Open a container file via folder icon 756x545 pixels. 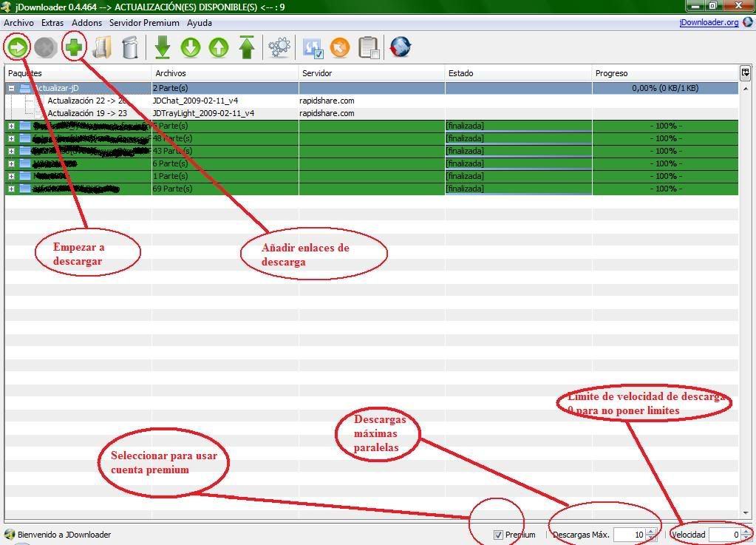(102, 48)
